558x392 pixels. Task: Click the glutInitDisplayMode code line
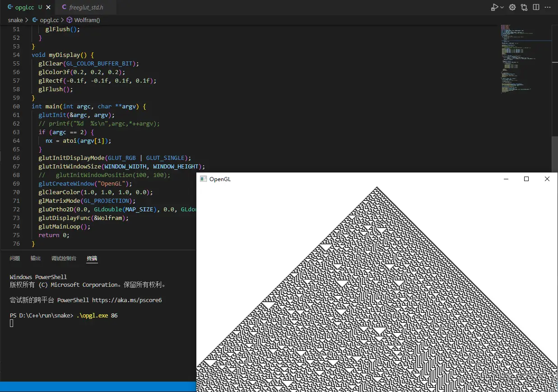point(115,158)
